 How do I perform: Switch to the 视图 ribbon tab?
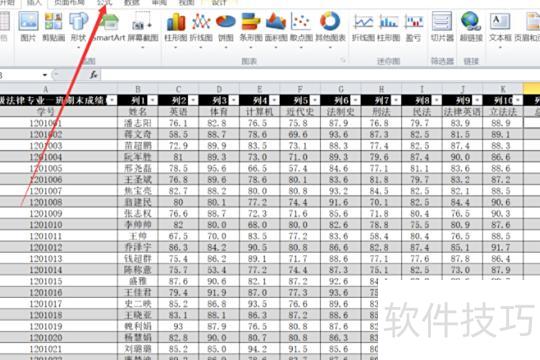coord(187,3)
